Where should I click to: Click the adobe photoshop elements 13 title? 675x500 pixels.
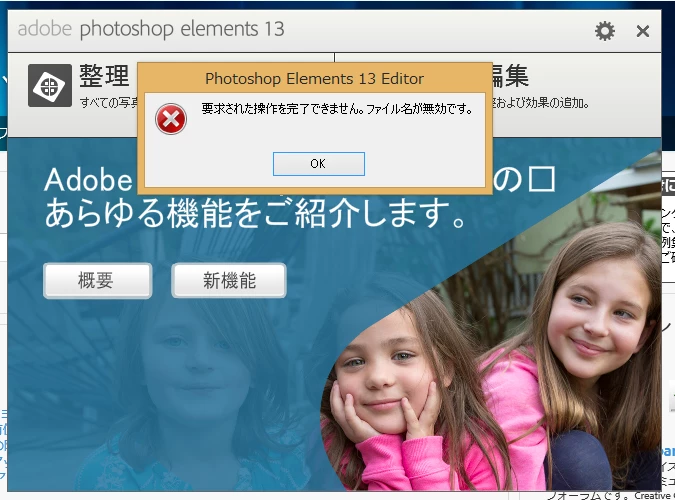click(151, 29)
